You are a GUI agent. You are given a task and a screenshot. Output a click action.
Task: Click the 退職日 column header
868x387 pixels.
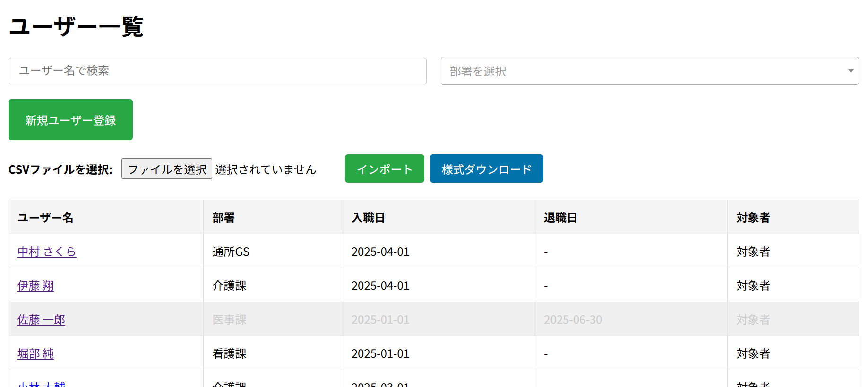[560, 218]
